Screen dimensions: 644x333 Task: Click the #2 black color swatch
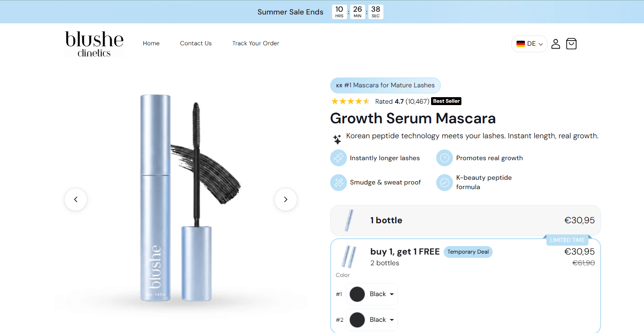tap(357, 320)
